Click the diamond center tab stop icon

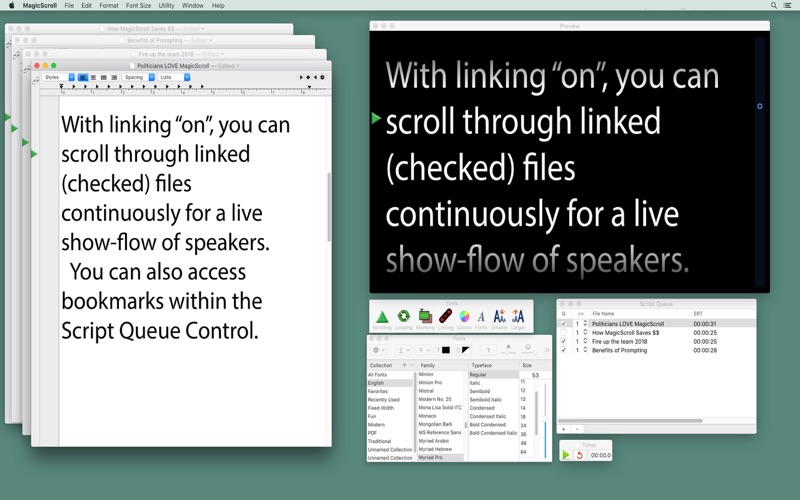[x=308, y=77]
